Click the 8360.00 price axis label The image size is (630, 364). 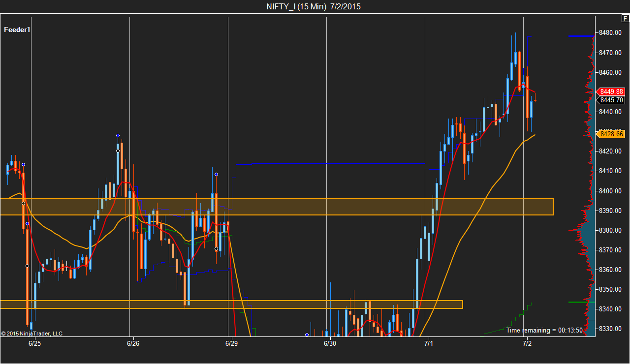609,270
